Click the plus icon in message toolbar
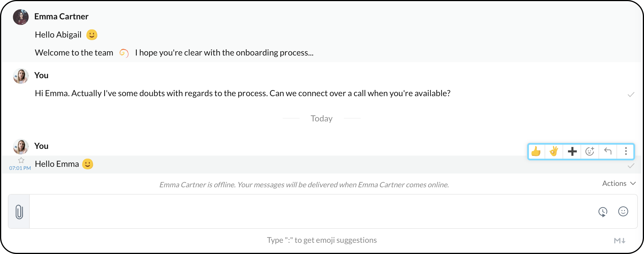644x254 pixels. (572, 151)
